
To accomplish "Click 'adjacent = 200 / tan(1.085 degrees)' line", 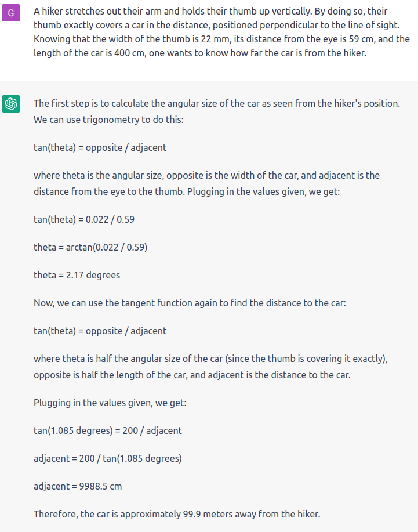I will 108,458.
